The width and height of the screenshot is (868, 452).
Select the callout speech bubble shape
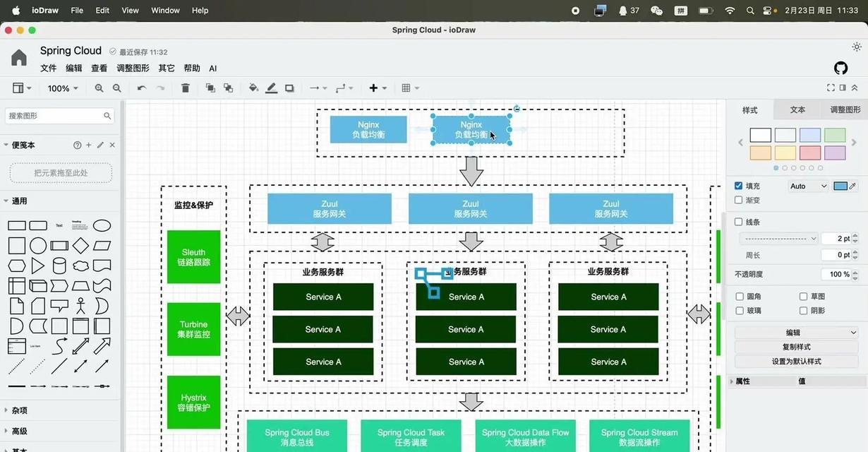click(x=59, y=306)
